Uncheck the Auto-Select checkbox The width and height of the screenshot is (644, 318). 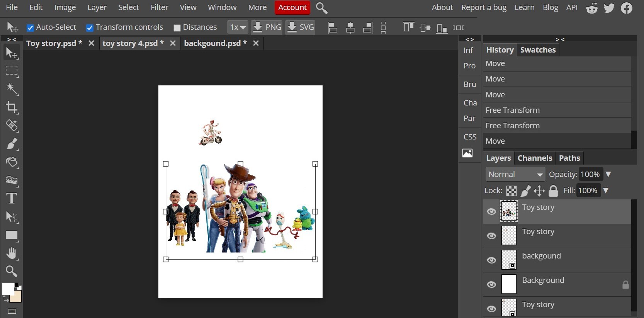[x=30, y=28]
